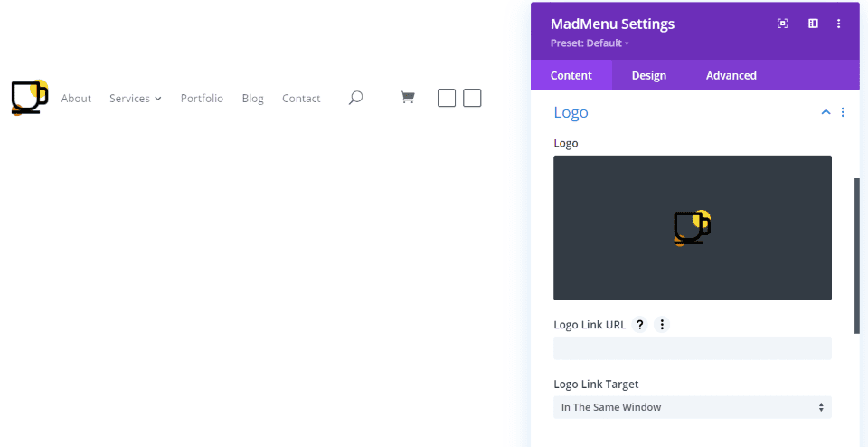
Task: Select the Content tab
Action: pyautogui.click(x=571, y=75)
